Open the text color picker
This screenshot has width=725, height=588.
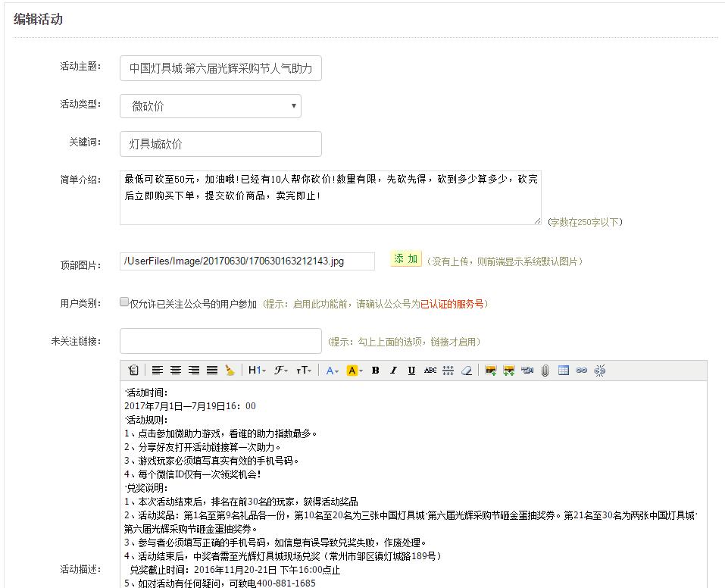[x=332, y=371]
